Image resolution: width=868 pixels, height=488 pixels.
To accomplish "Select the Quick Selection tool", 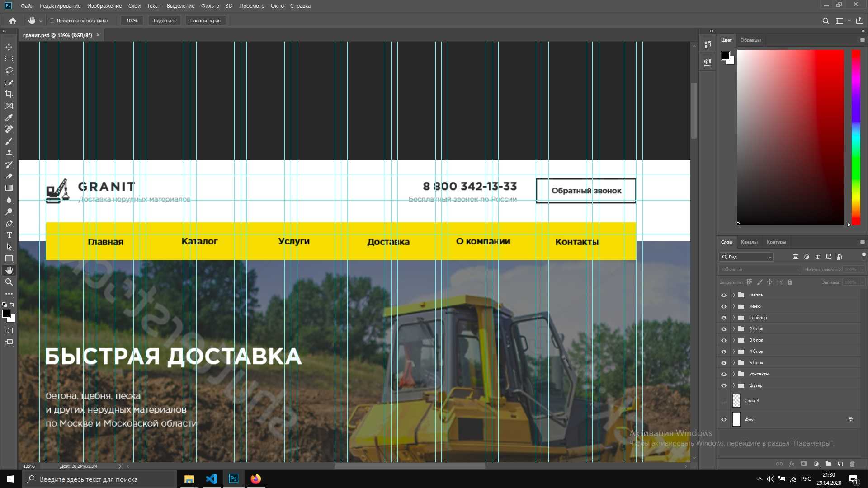I will click(x=9, y=83).
